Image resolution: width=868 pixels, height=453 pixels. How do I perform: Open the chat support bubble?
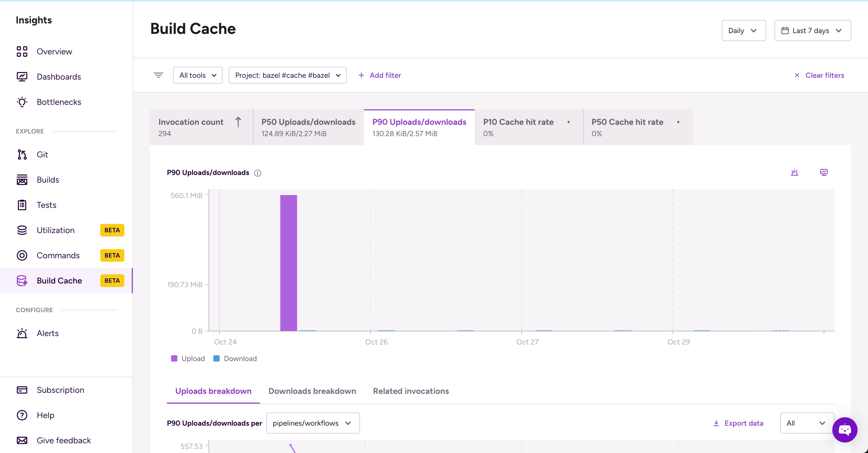pyautogui.click(x=844, y=429)
